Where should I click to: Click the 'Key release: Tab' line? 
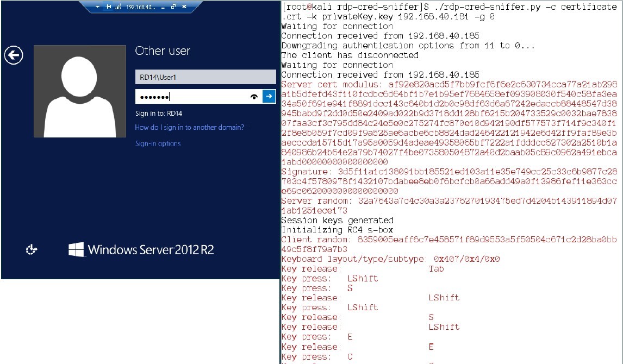point(363,269)
